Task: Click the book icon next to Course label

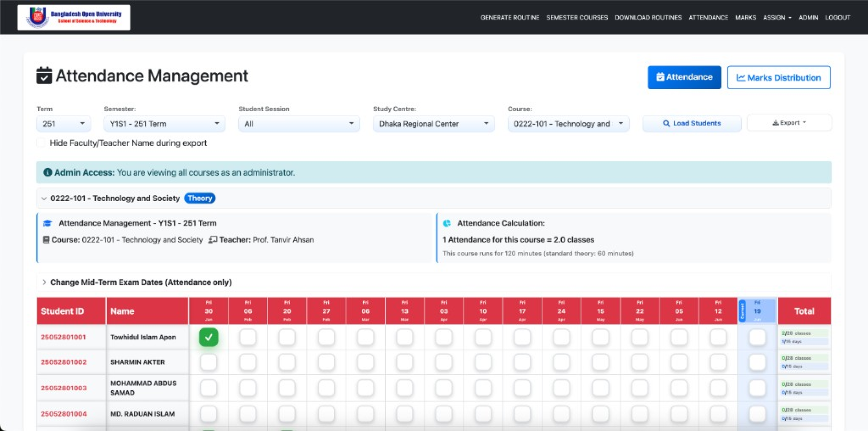Action: tap(46, 240)
